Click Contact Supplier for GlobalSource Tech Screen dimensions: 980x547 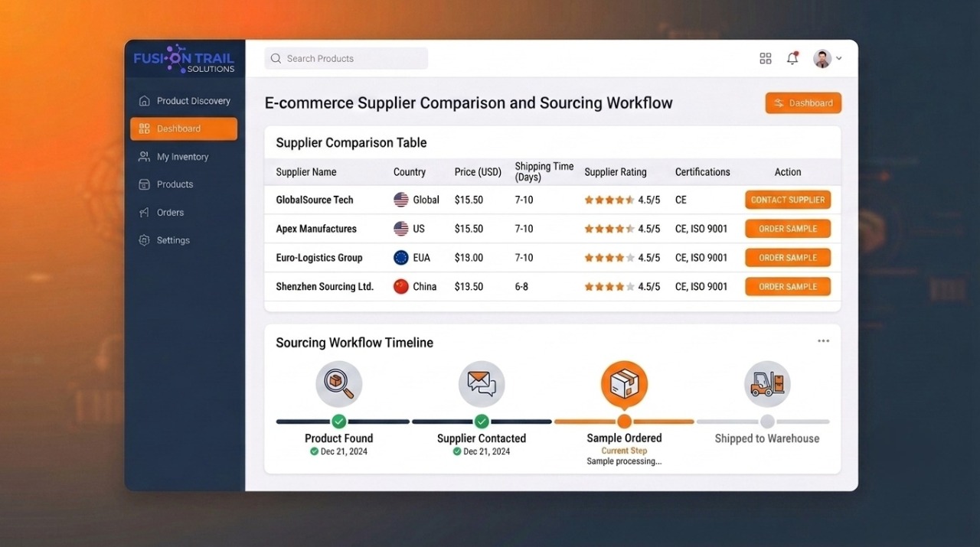point(788,200)
